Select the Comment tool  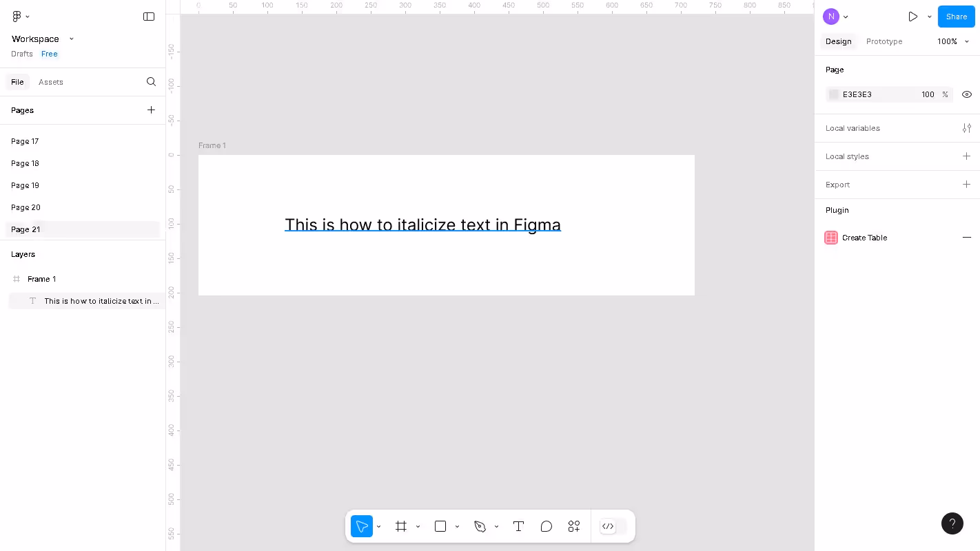tap(547, 526)
